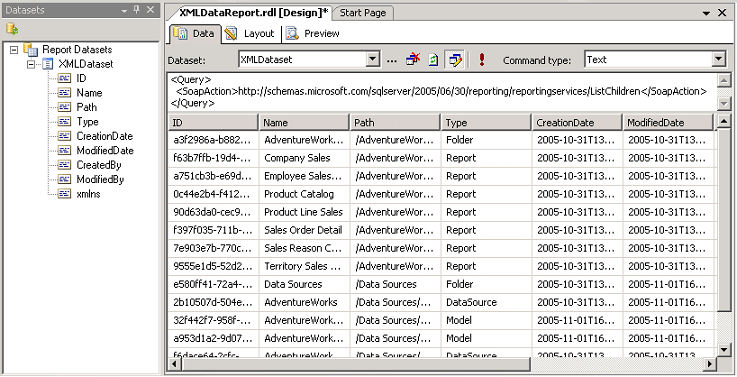
Task: Select the XMLDataReport.rdl [Design] tab
Action: (x=253, y=13)
